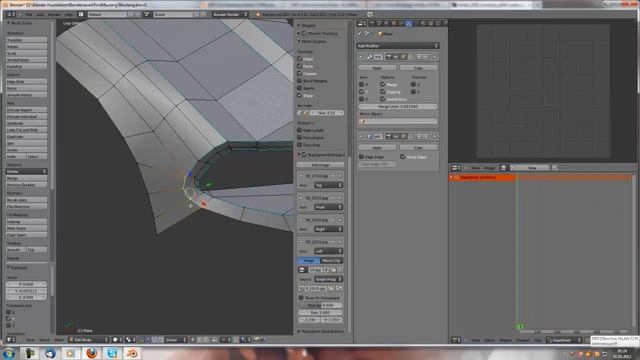Open Skype from the Windows taskbar
This screenshot has height=360, width=640.
pyautogui.click(x=112, y=353)
